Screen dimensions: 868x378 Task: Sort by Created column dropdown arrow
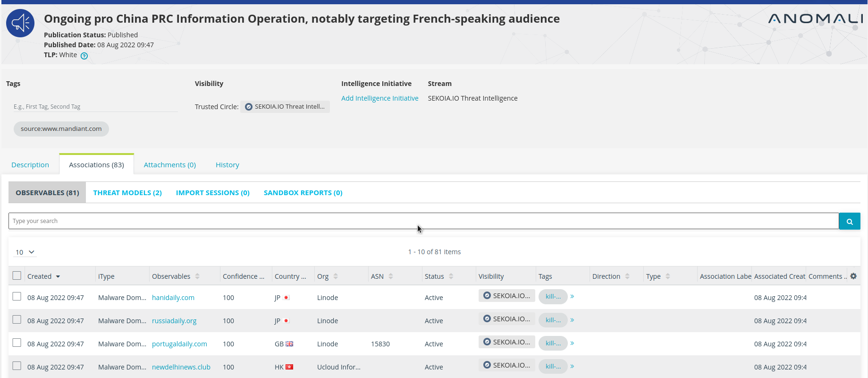(x=58, y=277)
